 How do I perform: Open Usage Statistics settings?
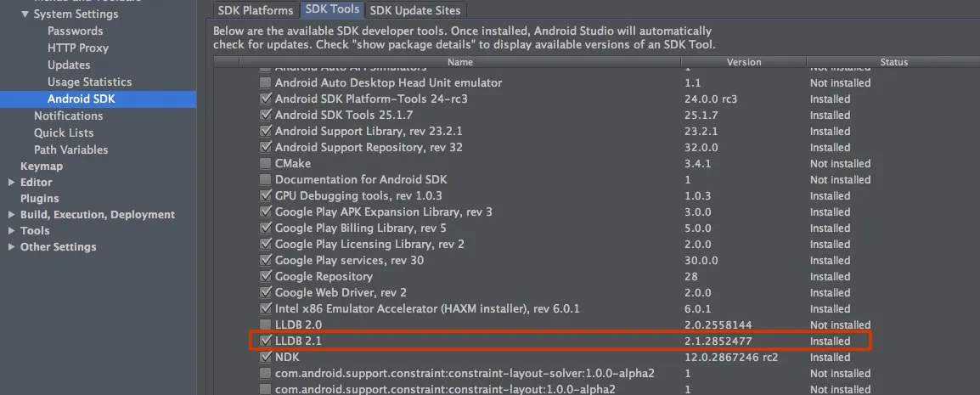pos(89,82)
